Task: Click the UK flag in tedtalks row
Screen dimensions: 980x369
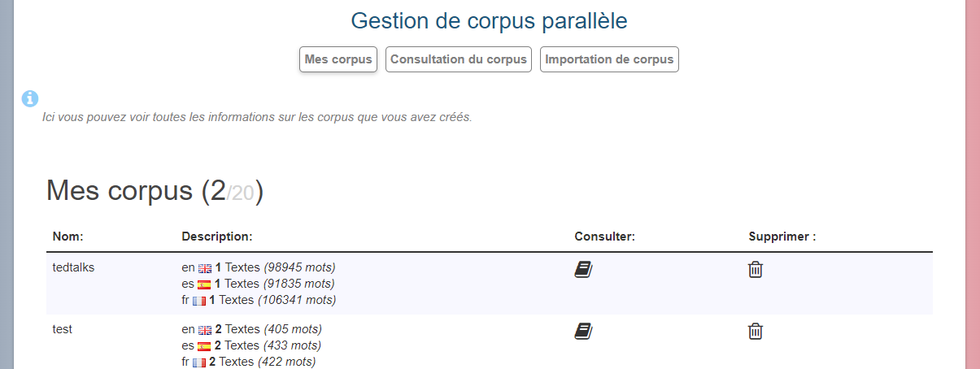Action: tap(205, 267)
